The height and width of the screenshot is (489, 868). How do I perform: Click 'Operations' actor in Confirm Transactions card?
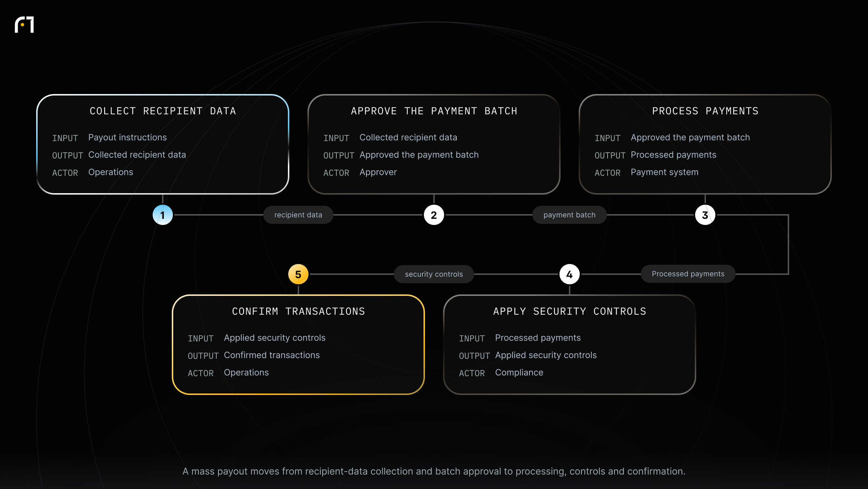pyautogui.click(x=246, y=373)
